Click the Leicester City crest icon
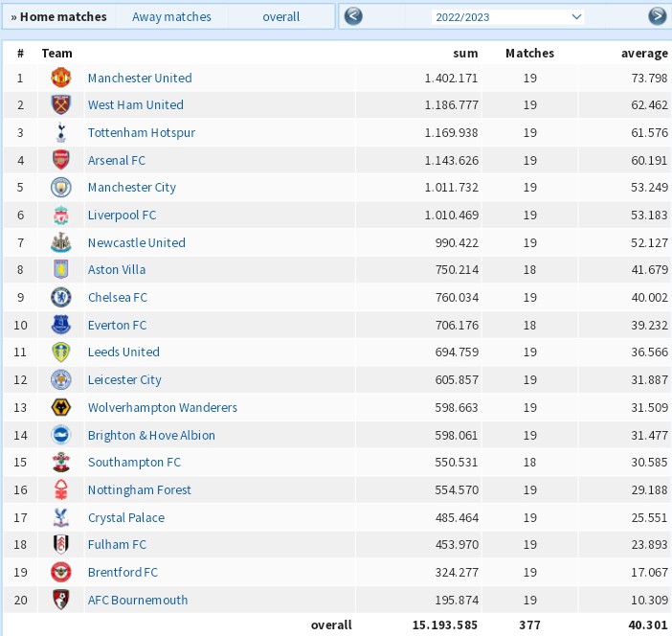 click(x=61, y=379)
